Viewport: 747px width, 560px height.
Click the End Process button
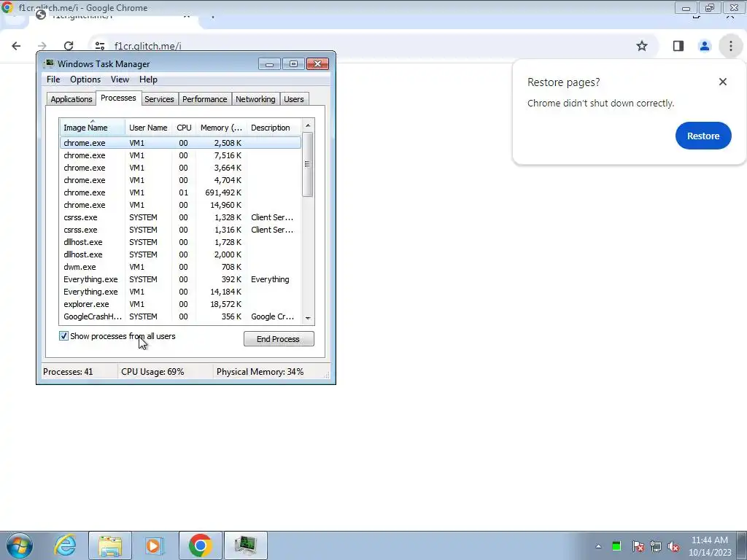tap(279, 339)
